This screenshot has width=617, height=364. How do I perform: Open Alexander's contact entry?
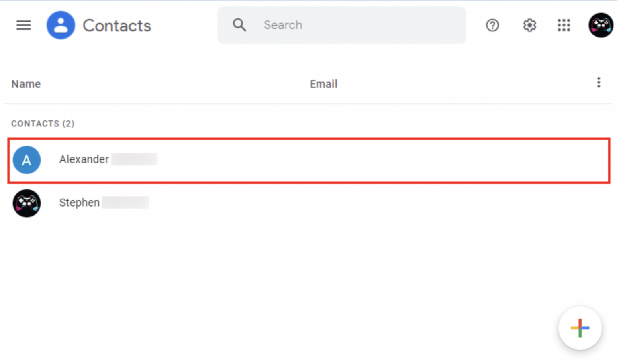(84, 159)
